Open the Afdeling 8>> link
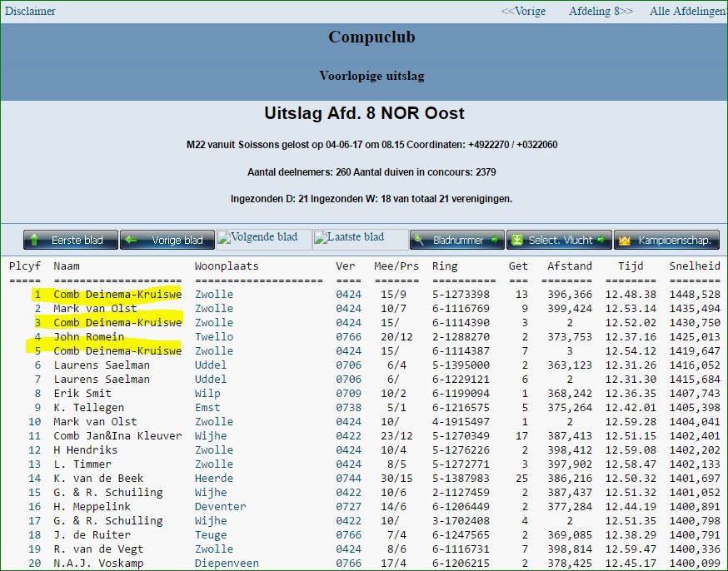The image size is (728, 571). [x=601, y=11]
